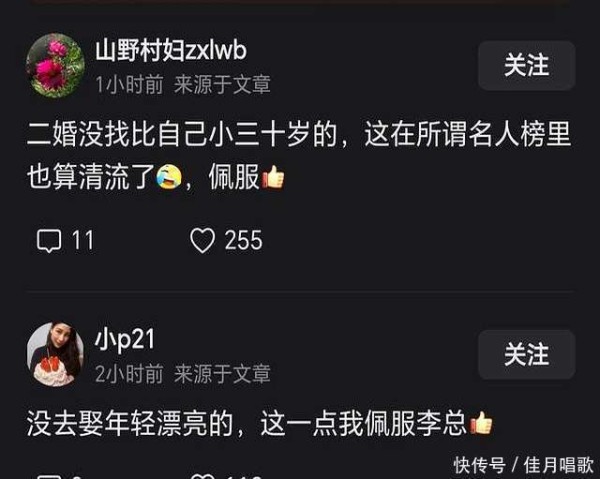Tap the comment icon under 小p21's comment
Viewport: 600px width, 479px height.
49,476
